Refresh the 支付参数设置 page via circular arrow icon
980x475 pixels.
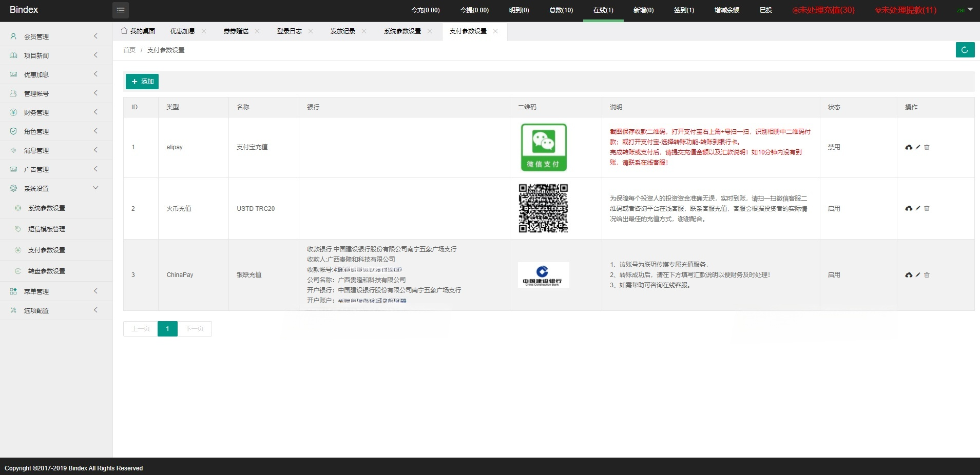coord(965,50)
